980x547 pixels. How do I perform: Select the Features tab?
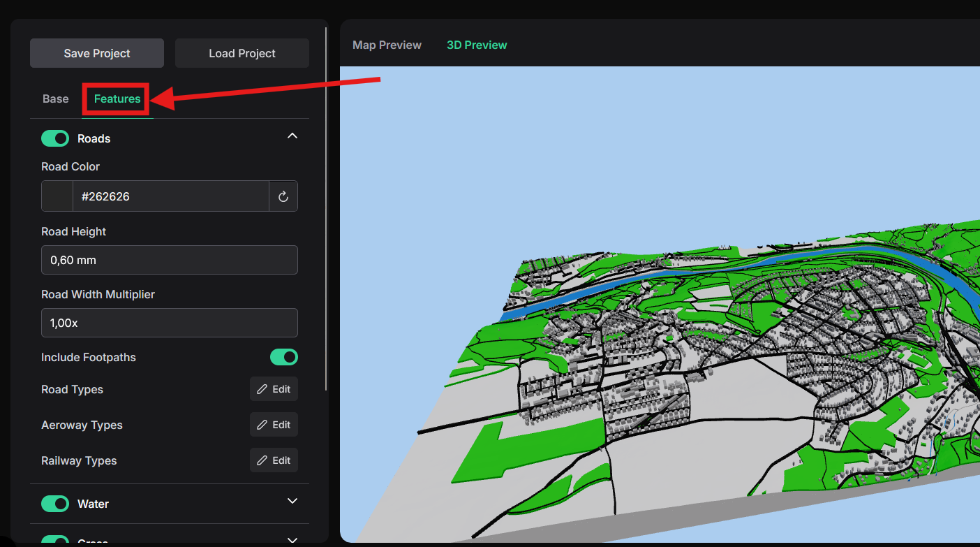tap(117, 99)
